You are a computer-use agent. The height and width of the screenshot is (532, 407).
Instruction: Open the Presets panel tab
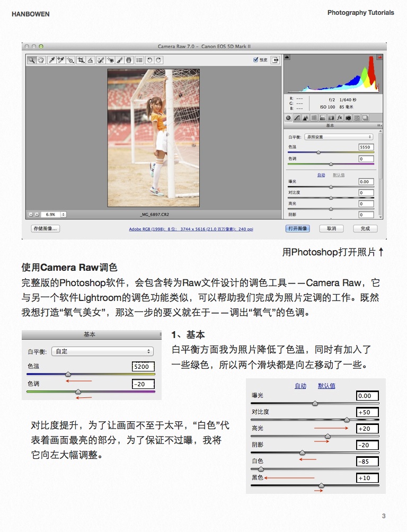[357, 118]
